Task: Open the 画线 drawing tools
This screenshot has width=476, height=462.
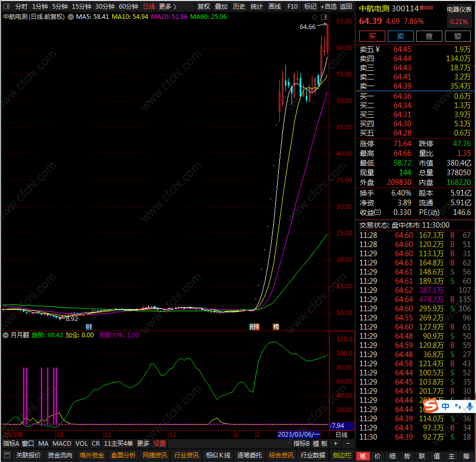Action: (x=275, y=7)
